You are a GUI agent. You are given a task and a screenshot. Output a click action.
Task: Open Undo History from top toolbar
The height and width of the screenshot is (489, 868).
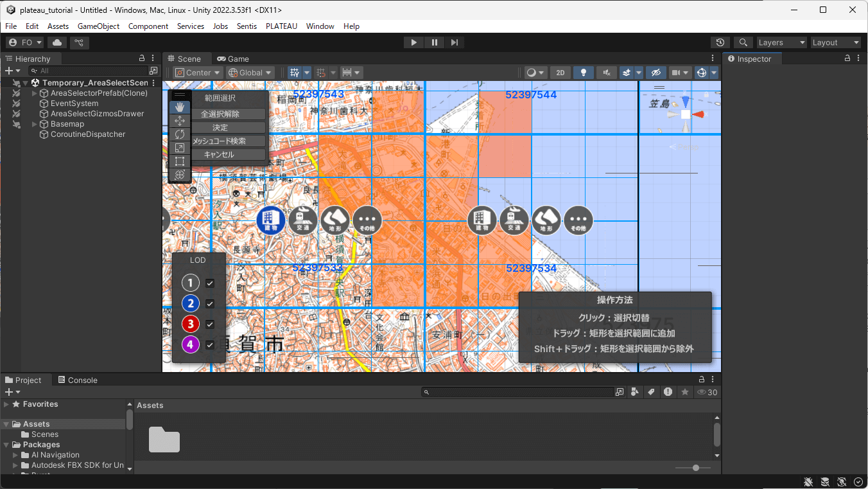coord(720,42)
